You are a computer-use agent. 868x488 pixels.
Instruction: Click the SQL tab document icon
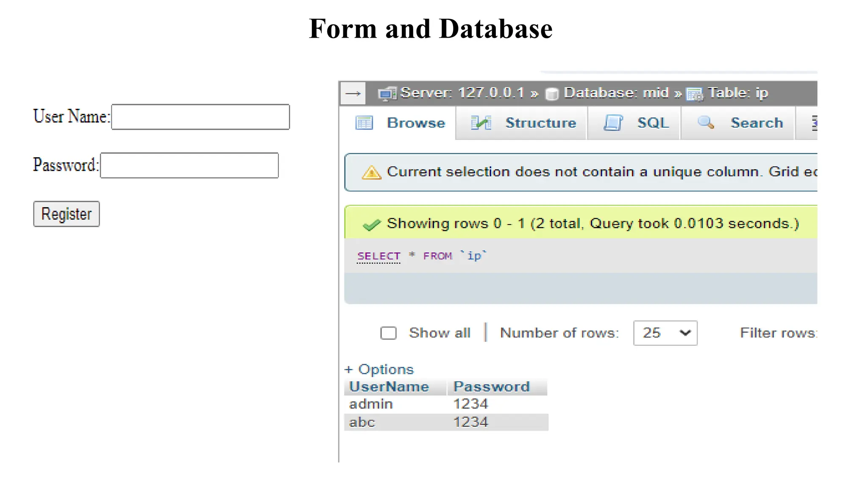(613, 123)
